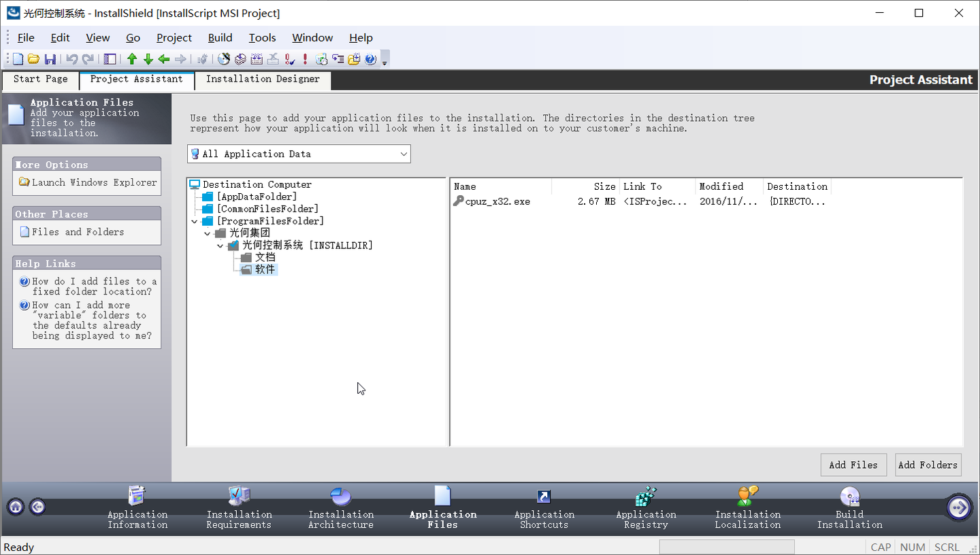Screen dimensions: 980x555
Task: Select the [CommonFilesFolder] tree item
Action: click(267, 209)
